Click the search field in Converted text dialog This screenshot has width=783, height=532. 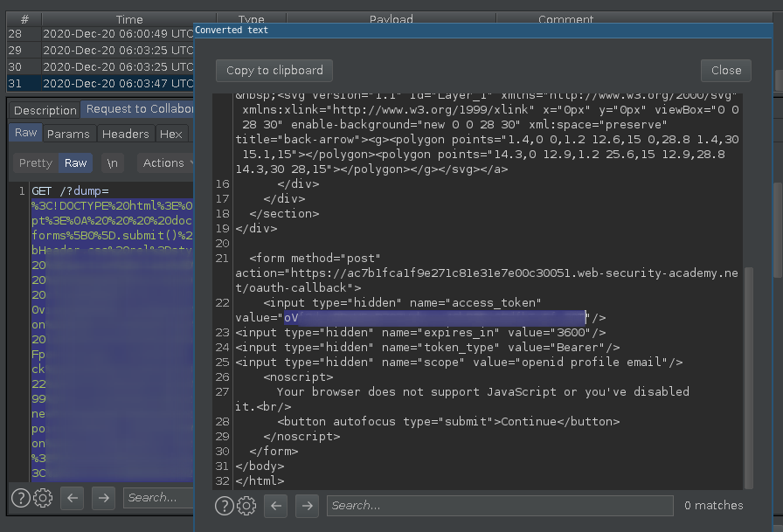click(500, 506)
